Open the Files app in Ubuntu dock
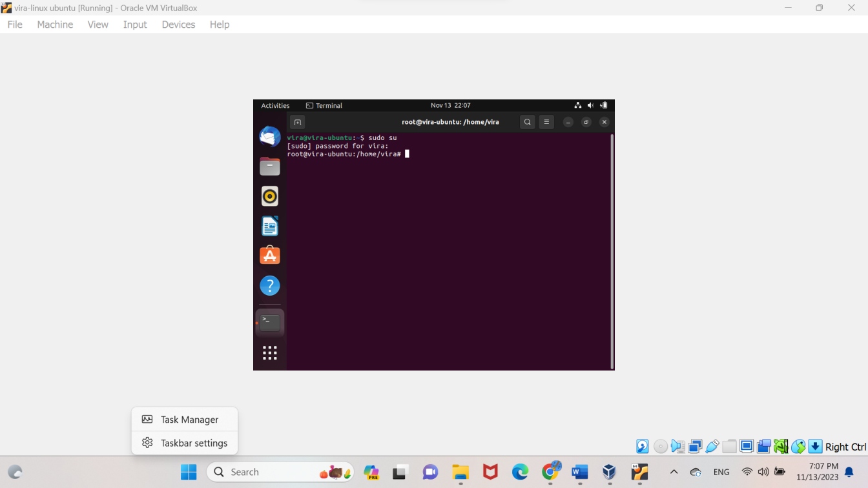This screenshot has width=868, height=488. pos(270,167)
